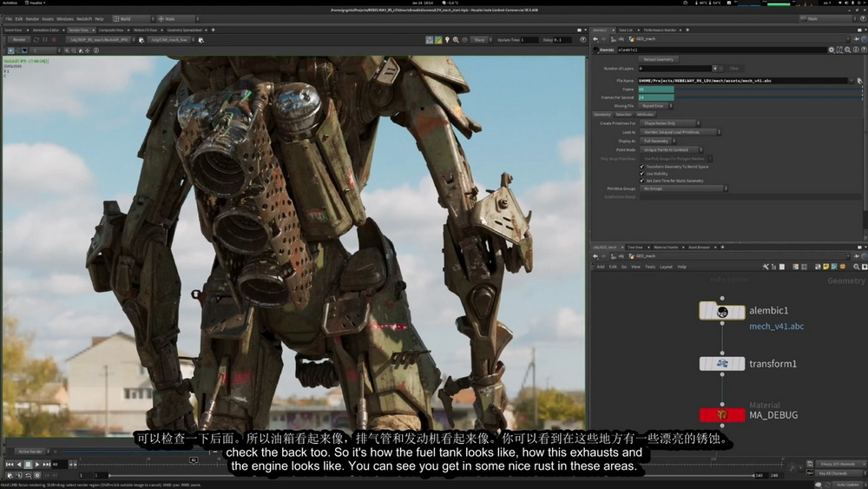Open the Sharp render mode dropdown
The width and height of the screenshot is (868, 489).
(481, 40)
